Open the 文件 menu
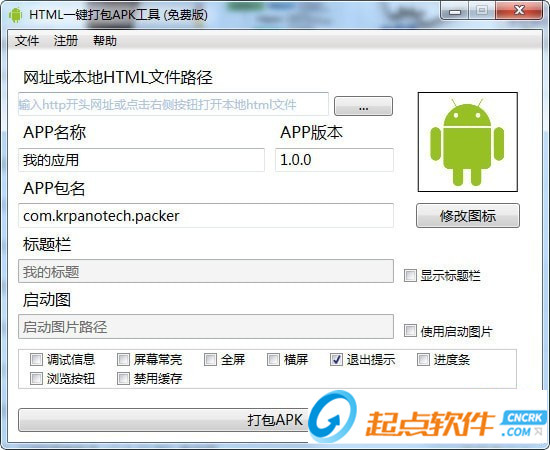 click(27, 41)
